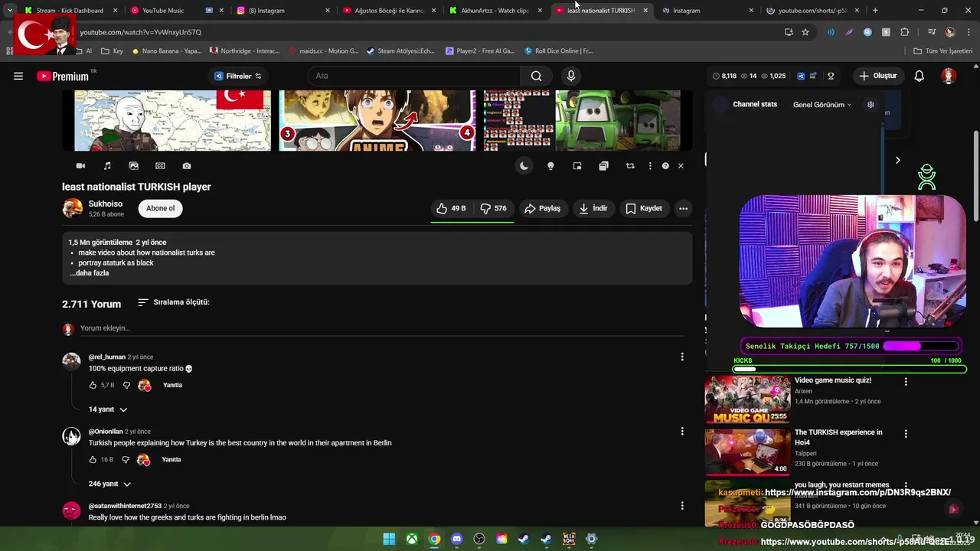
Task: Start search with magnifier button
Action: 536,76
